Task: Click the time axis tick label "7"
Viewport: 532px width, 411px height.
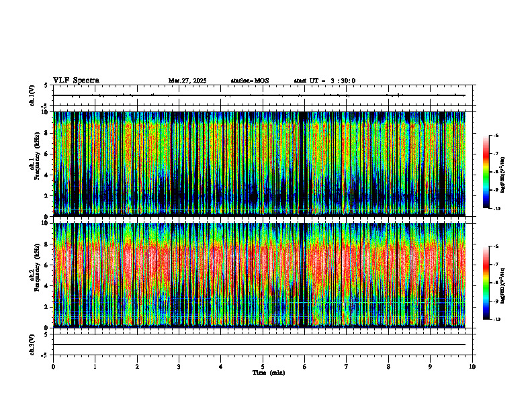Action: [347, 367]
